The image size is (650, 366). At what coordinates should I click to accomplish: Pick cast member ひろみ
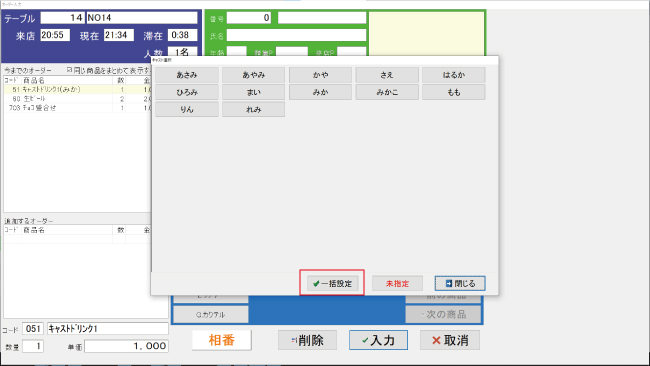pyautogui.click(x=187, y=92)
